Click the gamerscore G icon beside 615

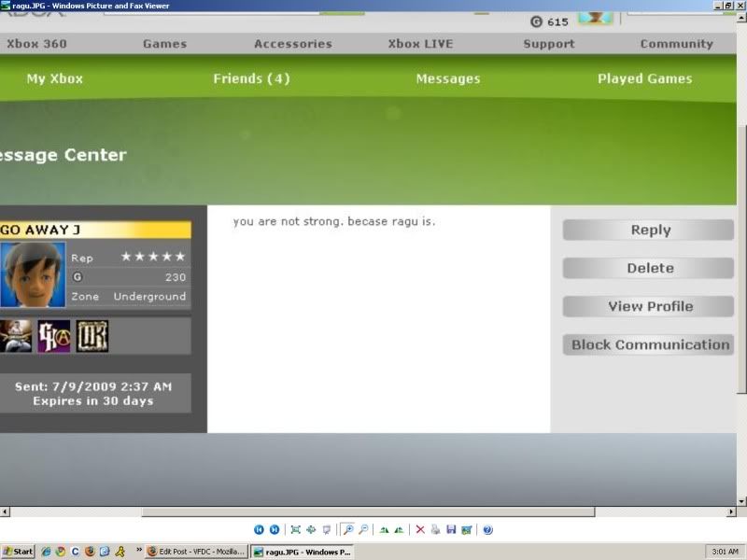536,21
